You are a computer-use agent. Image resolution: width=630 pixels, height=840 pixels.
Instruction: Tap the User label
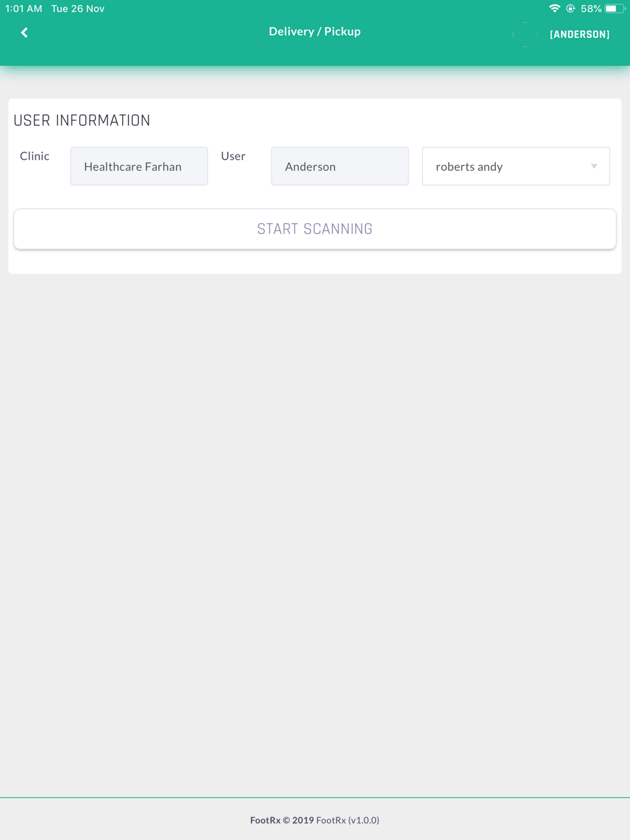coord(233,156)
